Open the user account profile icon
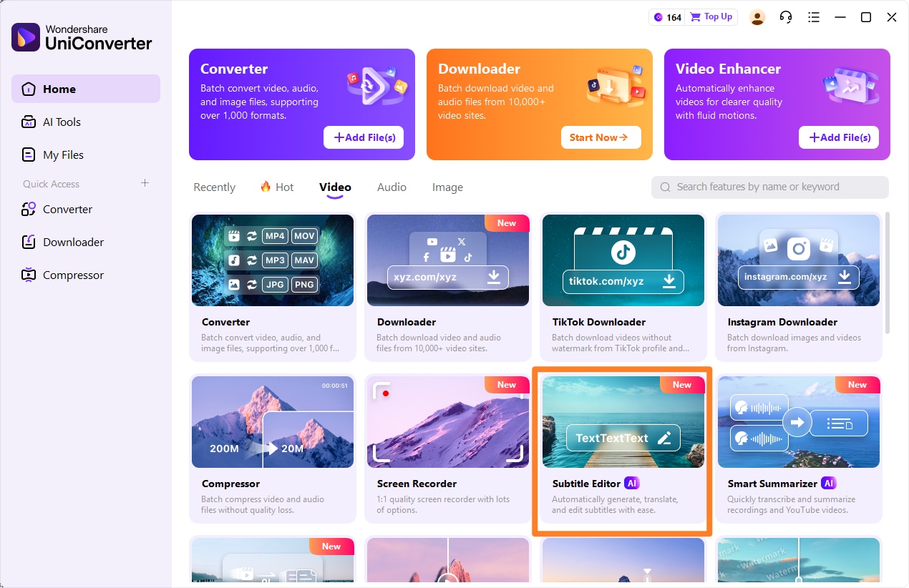Screen dimensions: 909x588 coord(757,17)
